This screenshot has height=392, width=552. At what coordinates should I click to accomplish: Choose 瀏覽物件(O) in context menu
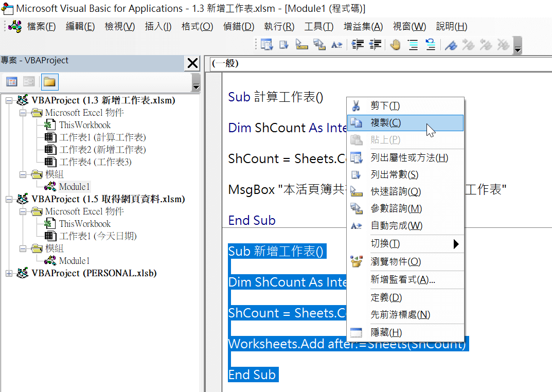[405, 261]
